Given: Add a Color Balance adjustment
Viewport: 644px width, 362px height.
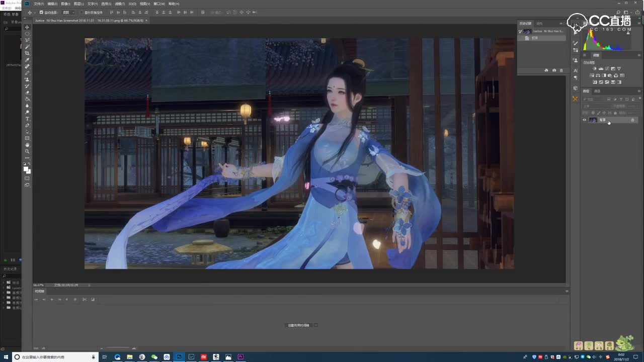Looking at the screenshot, I should (598, 75).
